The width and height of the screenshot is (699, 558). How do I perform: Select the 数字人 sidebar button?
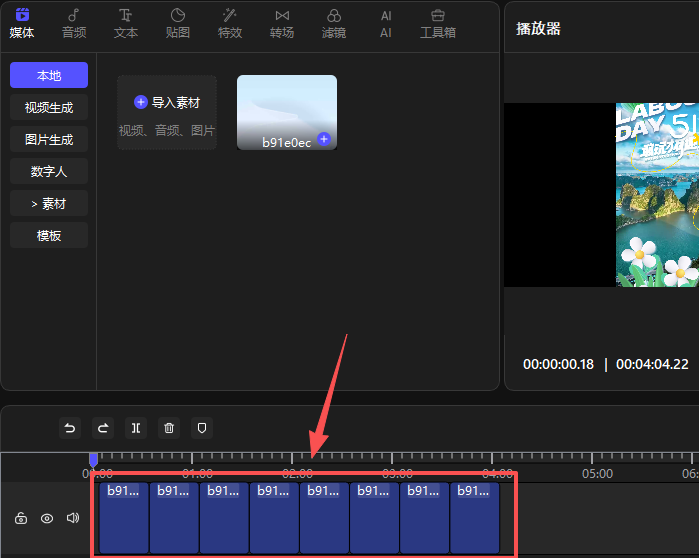pos(49,171)
